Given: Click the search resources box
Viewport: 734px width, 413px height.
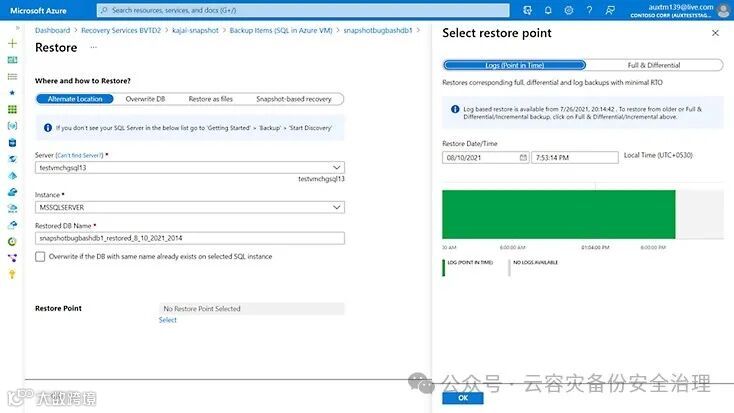Looking at the screenshot, I should tap(303, 10).
